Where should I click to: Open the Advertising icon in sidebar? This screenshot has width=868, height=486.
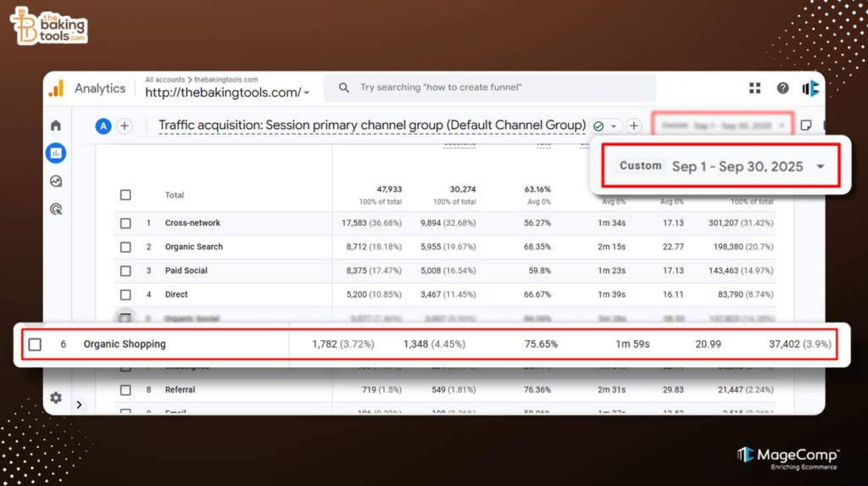(x=56, y=209)
